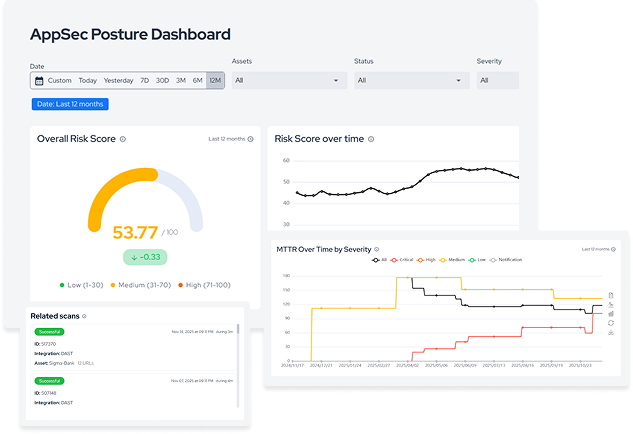Switch MTTR chart to line view icon

[611, 305]
